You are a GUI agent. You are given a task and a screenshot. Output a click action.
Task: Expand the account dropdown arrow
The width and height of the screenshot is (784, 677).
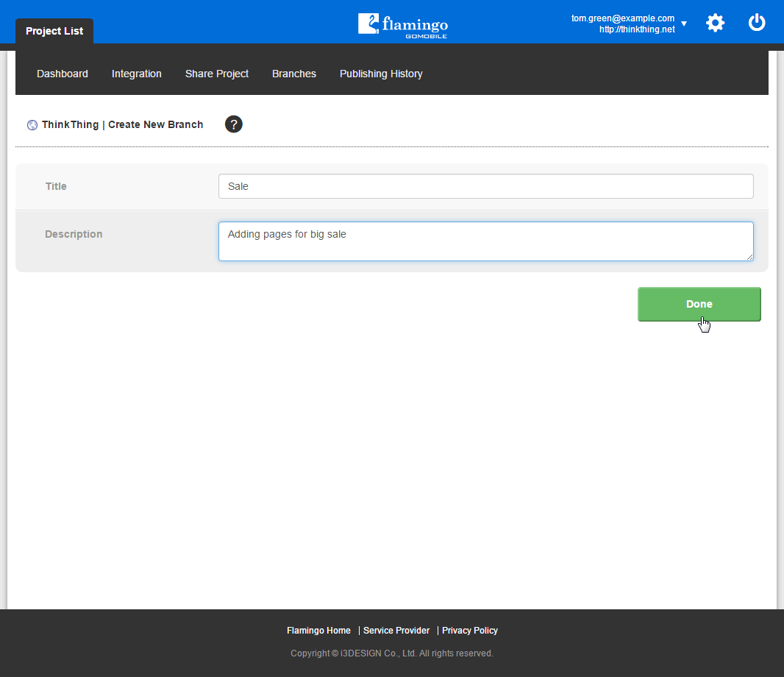[x=684, y=24]
